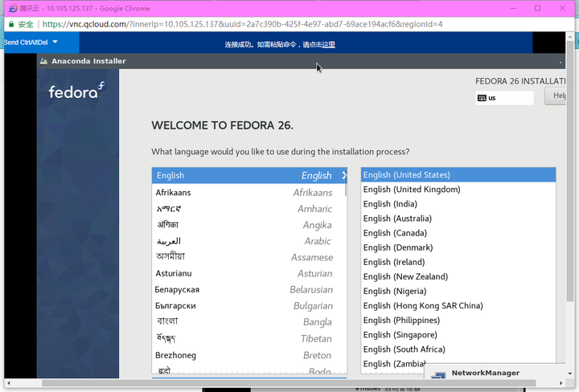Open the Send CtrlAltDel dropdown
This screenshot has width=579, height=392.
pyautogui.click(x=55, y=42)
